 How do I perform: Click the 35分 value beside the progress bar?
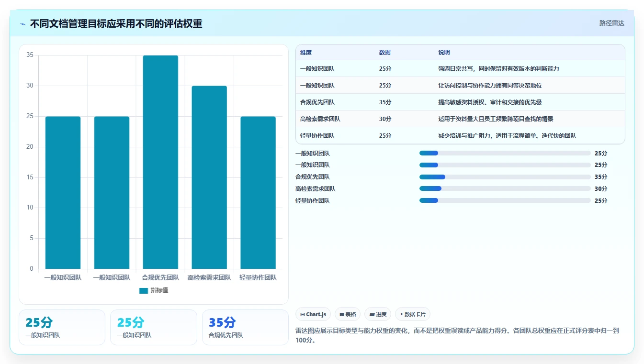coord(601,177)
